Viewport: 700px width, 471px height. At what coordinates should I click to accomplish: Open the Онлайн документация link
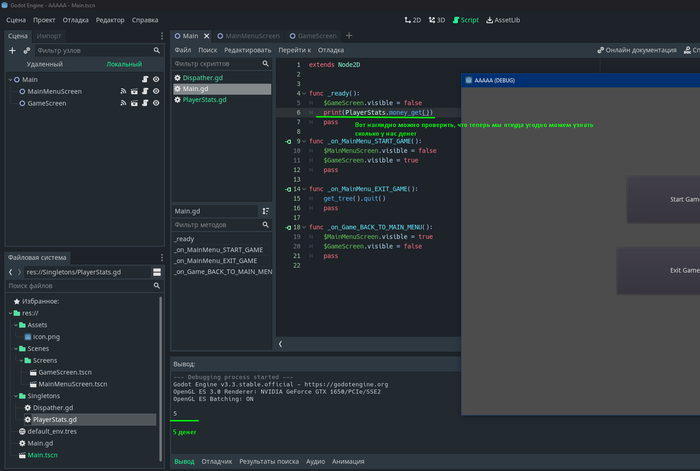pyautogui.click(x=639, y=49)
